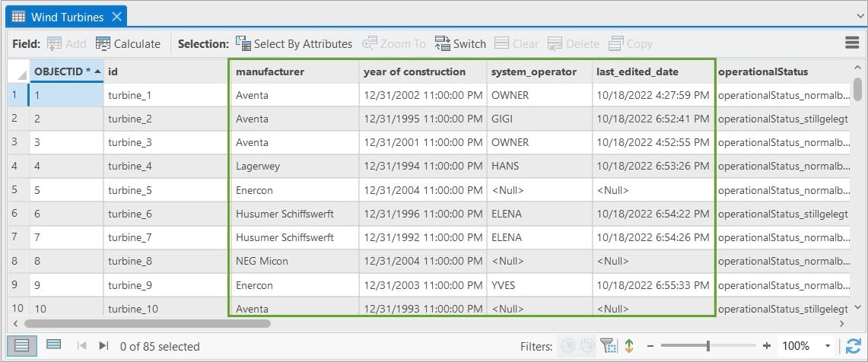Click ELENA cell in row 7
The image size is (868, 362).
[x=539, y=237]
